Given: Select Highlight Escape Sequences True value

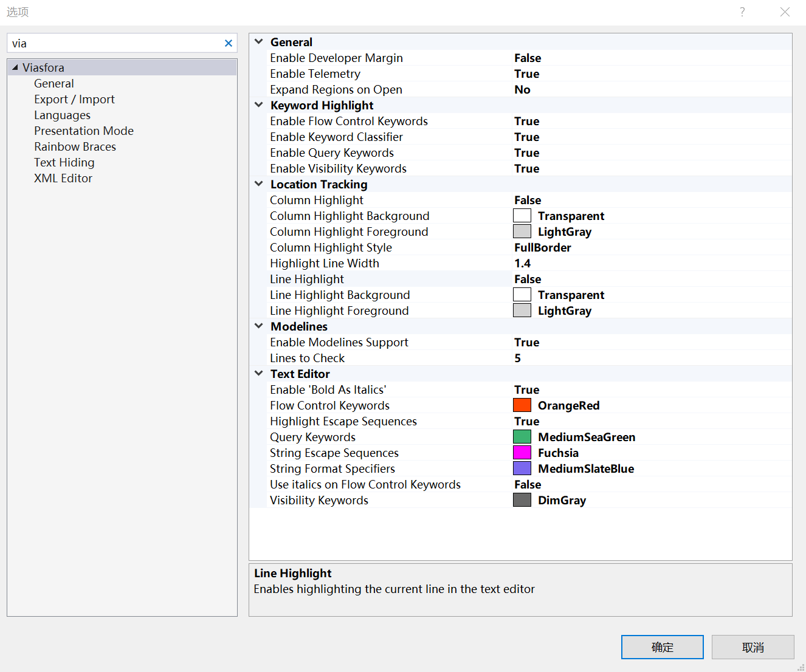Looking at the screenshot, I should tap(527, 421).
